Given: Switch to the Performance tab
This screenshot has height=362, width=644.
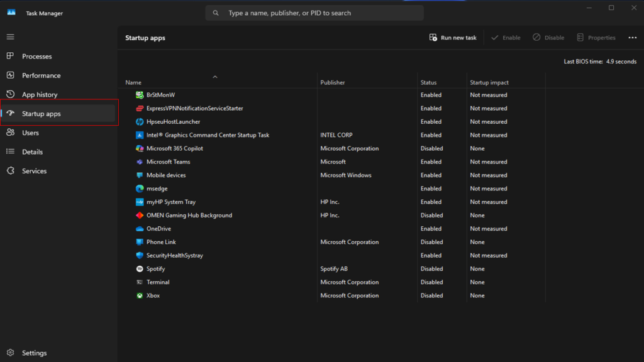Looking at the screenshot, I should point(58,75).
